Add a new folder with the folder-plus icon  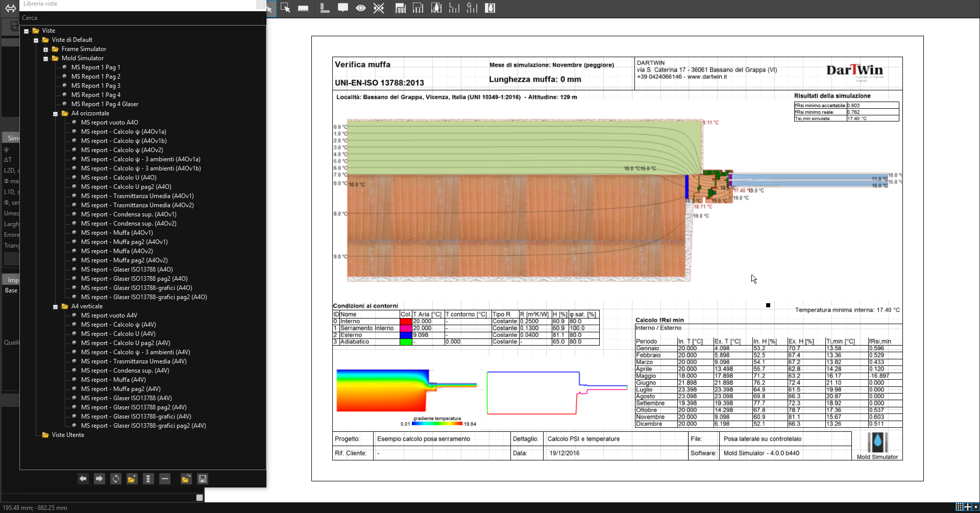pos(132,479)
